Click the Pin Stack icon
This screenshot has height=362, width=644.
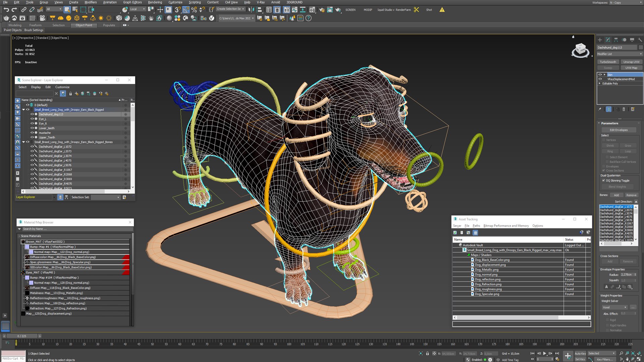pos(600,109)
